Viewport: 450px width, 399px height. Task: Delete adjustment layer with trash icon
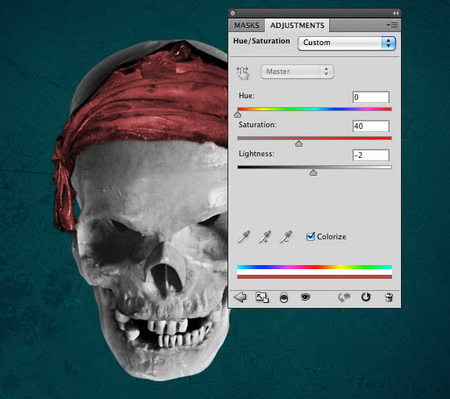pyautogui.click(x=389, y=297)
